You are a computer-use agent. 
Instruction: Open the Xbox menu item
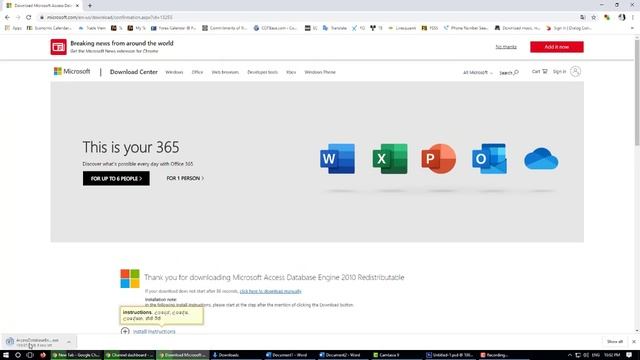pos(291,72)
